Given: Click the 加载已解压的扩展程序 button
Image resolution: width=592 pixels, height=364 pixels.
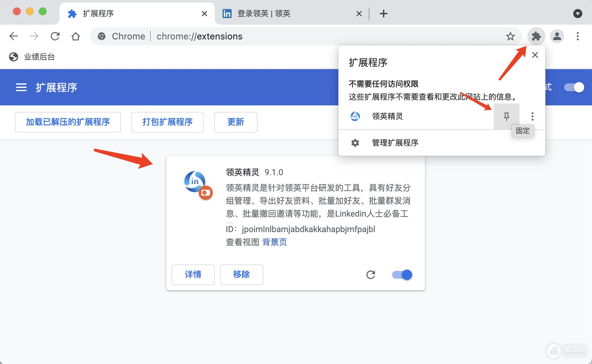Looking at the screenshot, I should (68, 122).
